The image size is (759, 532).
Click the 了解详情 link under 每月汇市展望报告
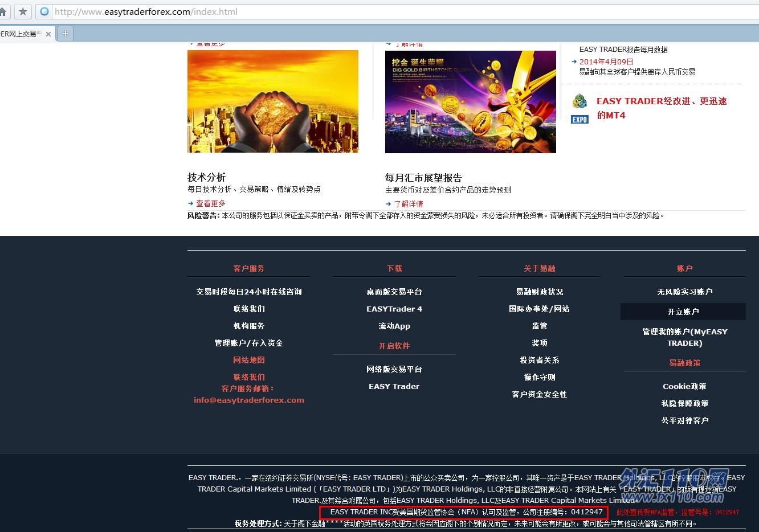409,203
